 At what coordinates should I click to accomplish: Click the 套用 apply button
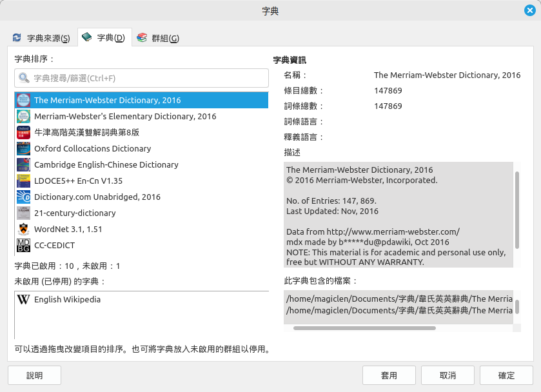click(x=389, y=375)
